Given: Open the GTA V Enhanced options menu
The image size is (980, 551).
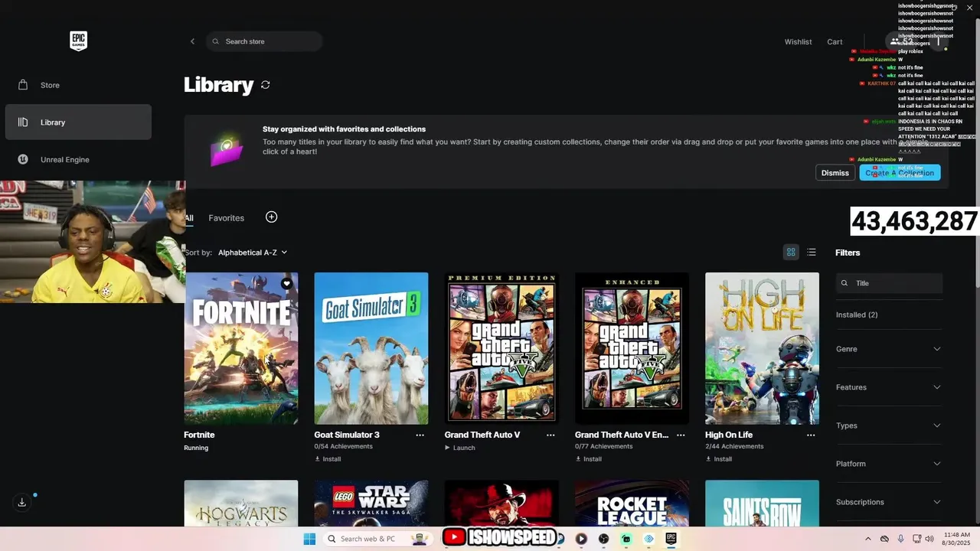Looking at the screenshot, I should [681, 435].
